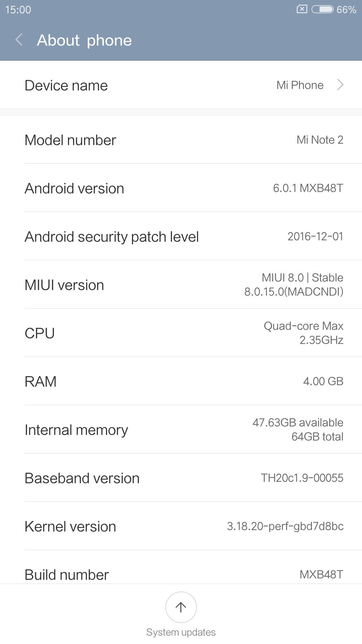Tap the Kernel version row
362x644 pixels.
click(181, 526)
